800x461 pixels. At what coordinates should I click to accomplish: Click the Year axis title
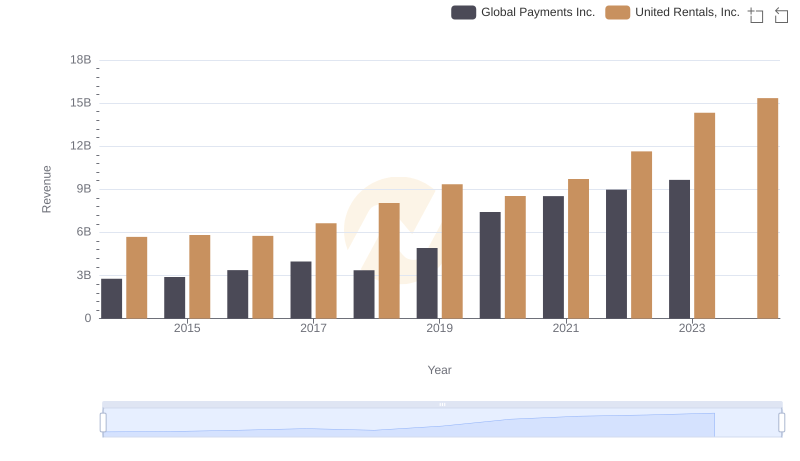[439, 370]
